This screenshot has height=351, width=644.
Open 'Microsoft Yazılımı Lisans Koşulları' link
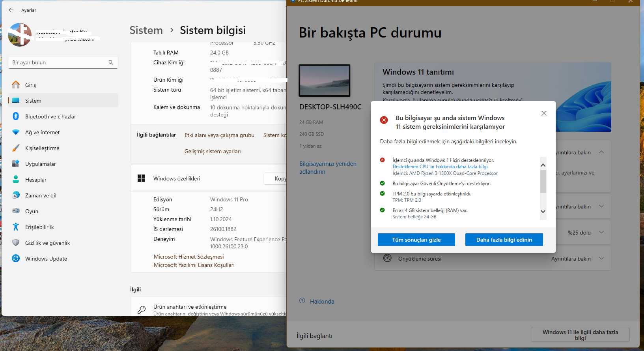pyautogui.click(x=194, y=265)
